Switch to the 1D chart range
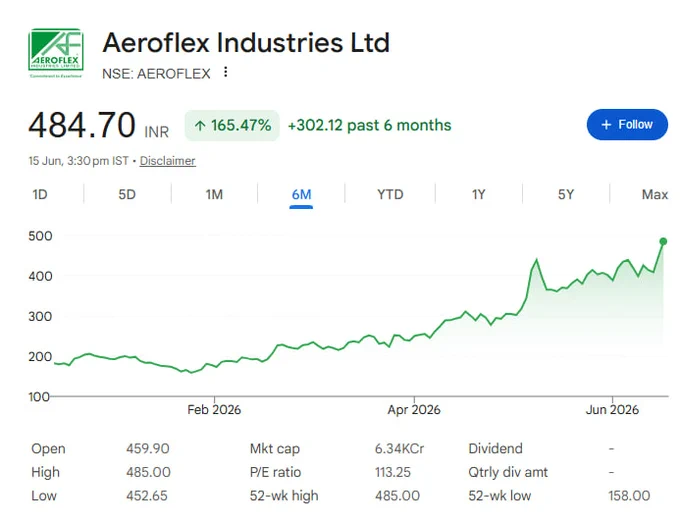The height and width of the screenshot is (522, 680). [40, 194]
